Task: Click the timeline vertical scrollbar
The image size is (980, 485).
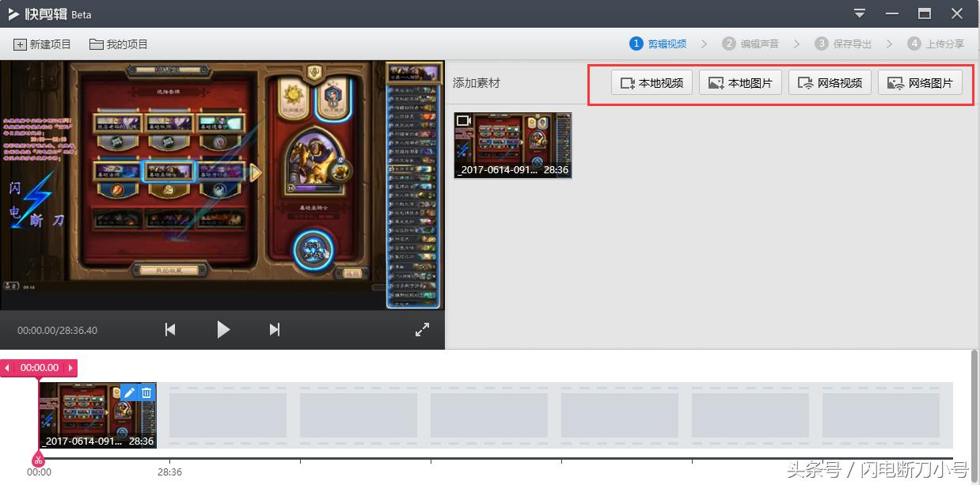Action: click(x=974, y=414)
